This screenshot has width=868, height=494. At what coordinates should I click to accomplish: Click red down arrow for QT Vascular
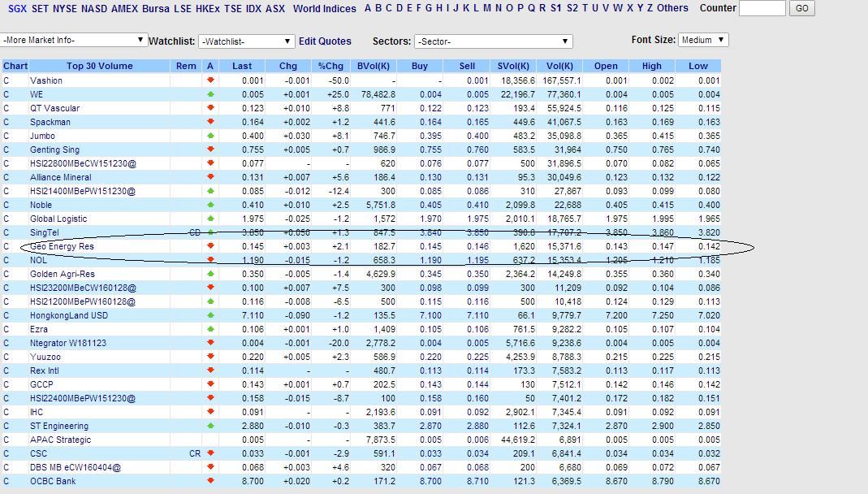click(210, 108)
